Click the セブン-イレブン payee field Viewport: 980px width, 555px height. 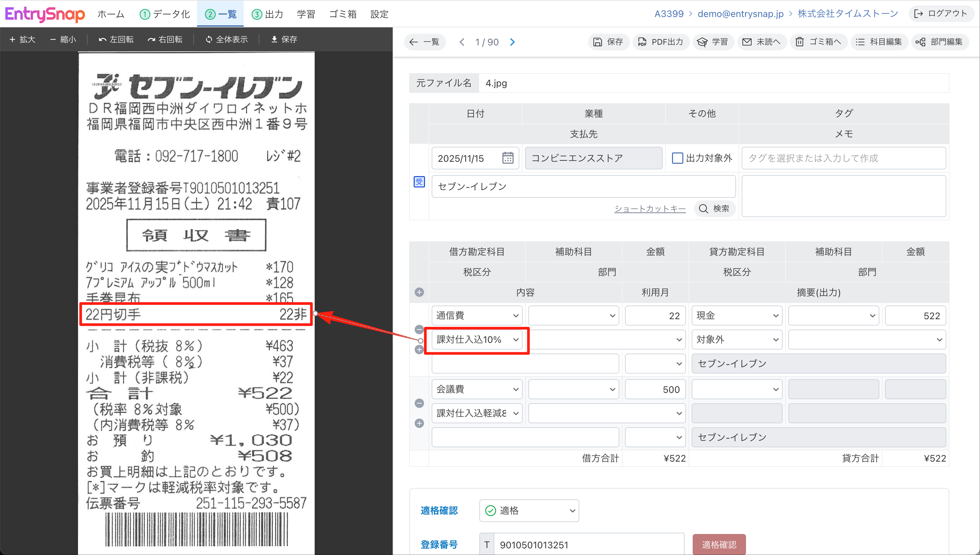pos(583,186)
